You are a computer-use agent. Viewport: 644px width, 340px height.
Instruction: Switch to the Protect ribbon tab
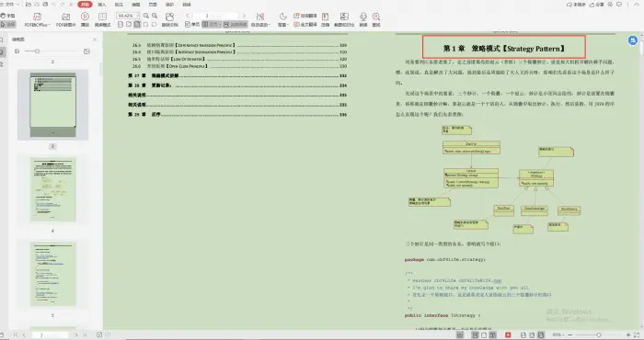click(x=169, y=5)
